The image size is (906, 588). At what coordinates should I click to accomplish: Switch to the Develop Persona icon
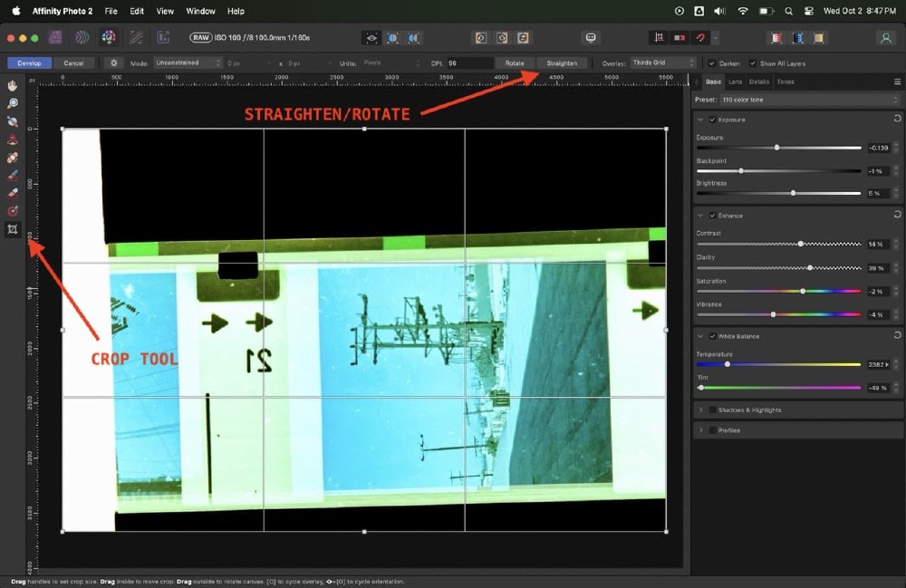[x=109, y=37]
